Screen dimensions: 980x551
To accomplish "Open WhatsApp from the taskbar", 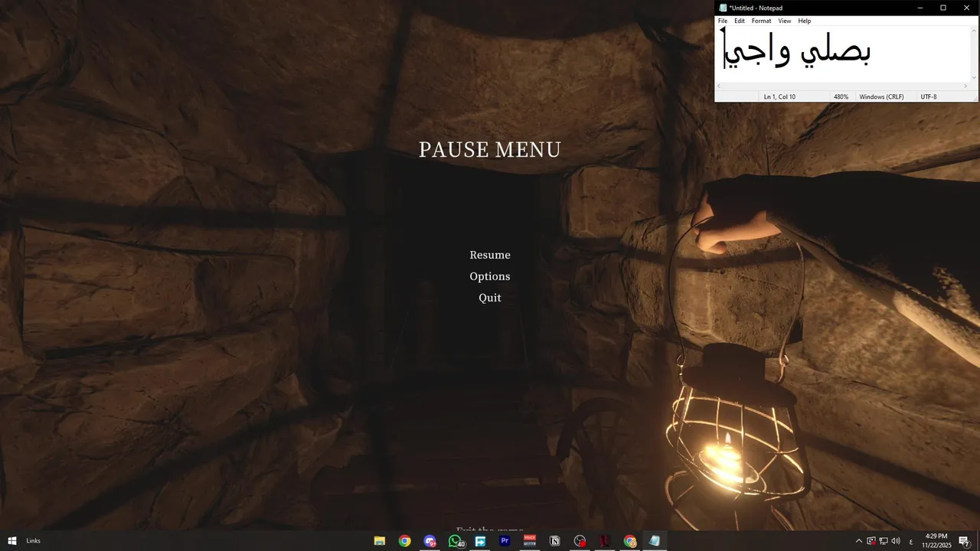I will (x=456, y=541).
